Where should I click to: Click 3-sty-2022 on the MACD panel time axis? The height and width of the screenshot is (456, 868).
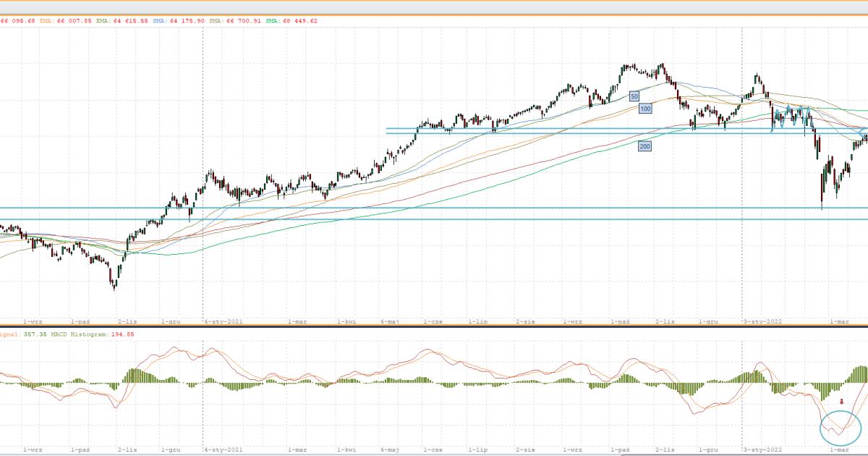[762, 449]
